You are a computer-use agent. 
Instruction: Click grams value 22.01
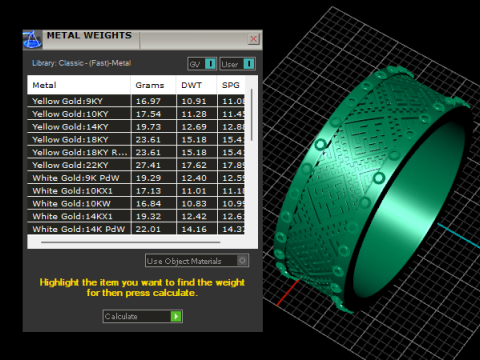(148, 229)
